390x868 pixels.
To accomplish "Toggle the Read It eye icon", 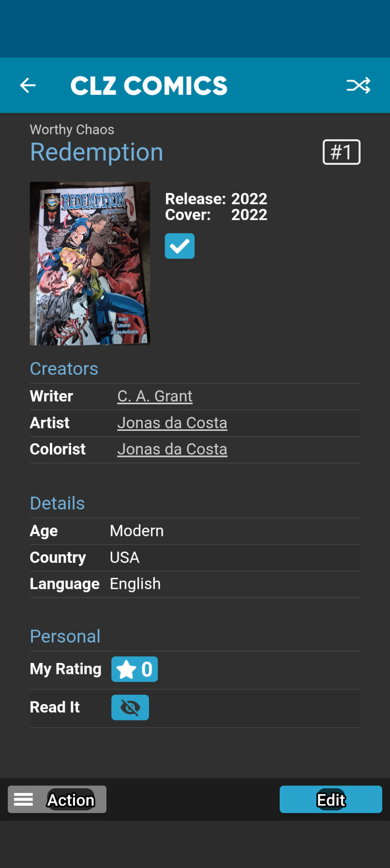I will 130,707.
